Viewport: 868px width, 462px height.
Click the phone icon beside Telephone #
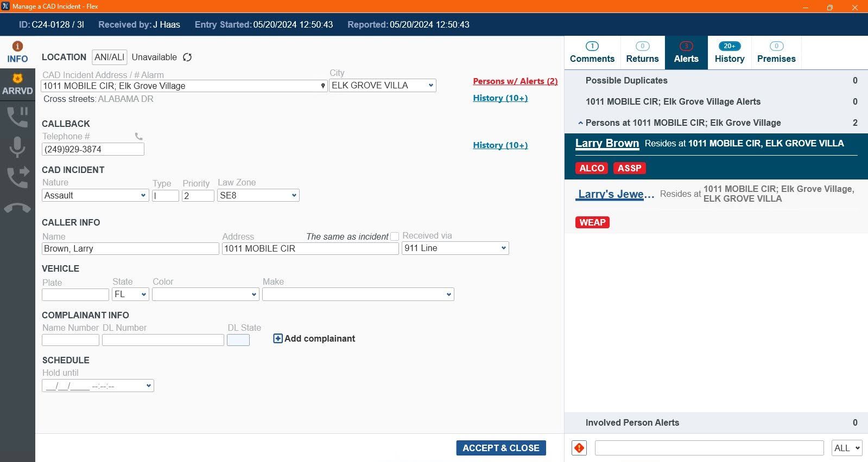coord(139,137)
